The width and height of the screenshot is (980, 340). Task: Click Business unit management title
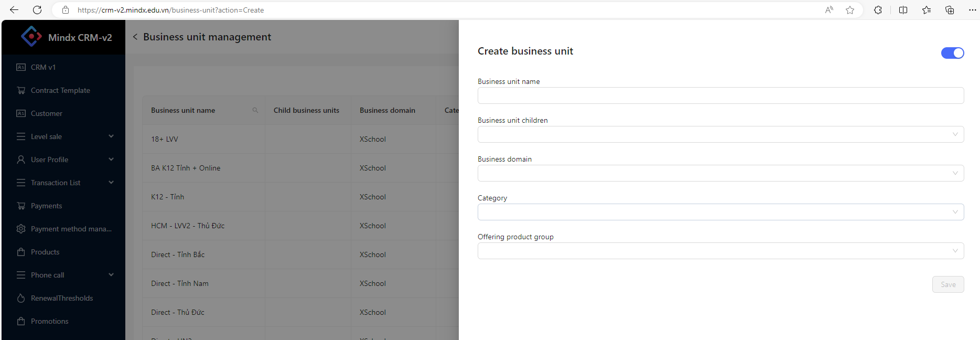pos(207,37)
